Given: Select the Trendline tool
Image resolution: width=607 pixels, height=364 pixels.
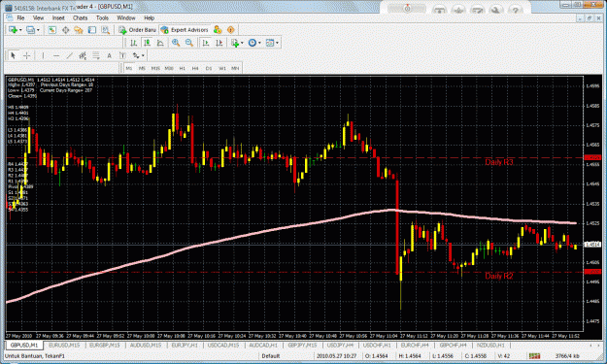Looking at the screenshot, I should (69, 55).
